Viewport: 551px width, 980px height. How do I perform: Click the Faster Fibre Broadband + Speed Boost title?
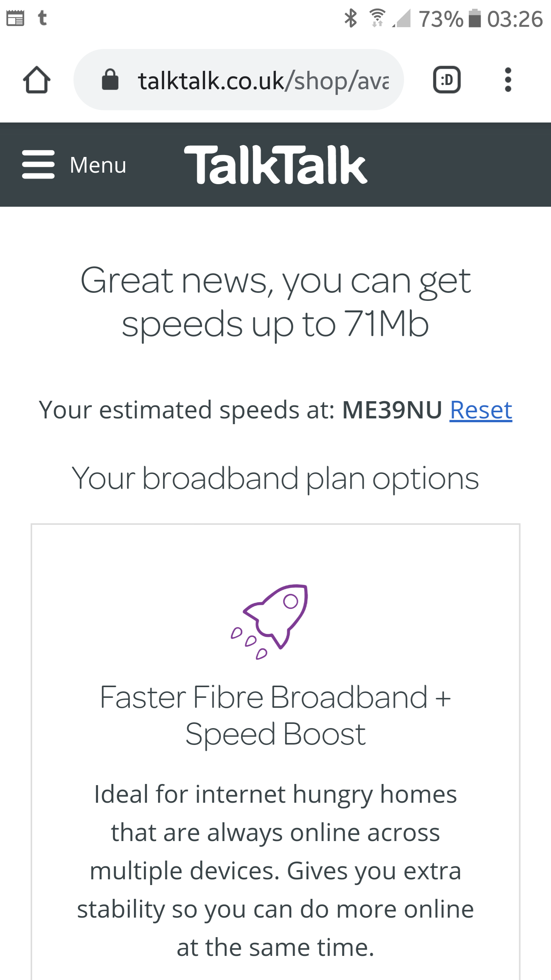coord(275,715)
